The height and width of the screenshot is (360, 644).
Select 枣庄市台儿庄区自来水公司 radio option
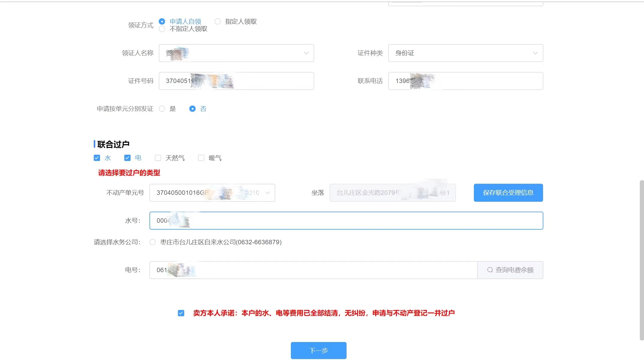coord(153,242)
